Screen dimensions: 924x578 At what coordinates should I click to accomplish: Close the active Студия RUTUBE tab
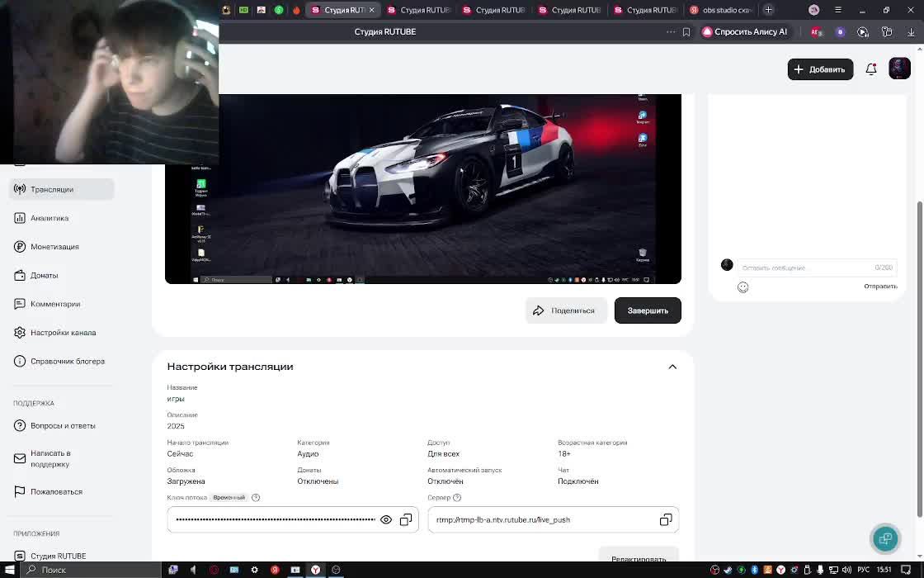tap(372, 10)
